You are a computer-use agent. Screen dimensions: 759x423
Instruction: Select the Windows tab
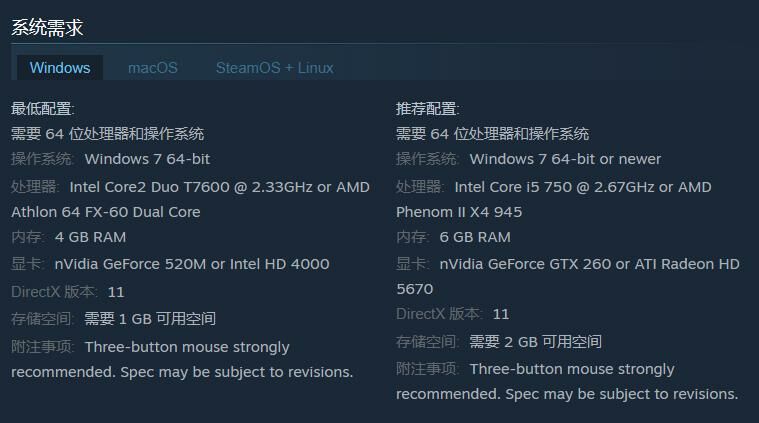click(x=60, y=68)
